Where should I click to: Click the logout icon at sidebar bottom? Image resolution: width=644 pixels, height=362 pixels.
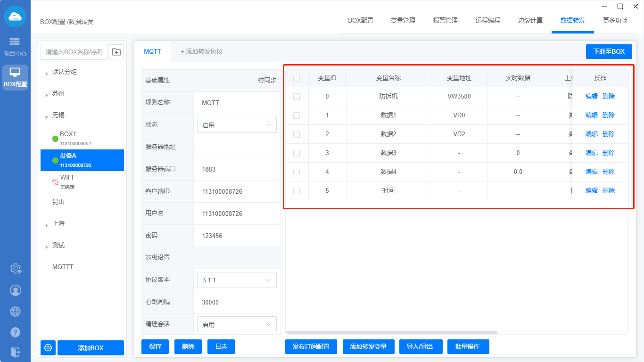click(x=16, y=352)
